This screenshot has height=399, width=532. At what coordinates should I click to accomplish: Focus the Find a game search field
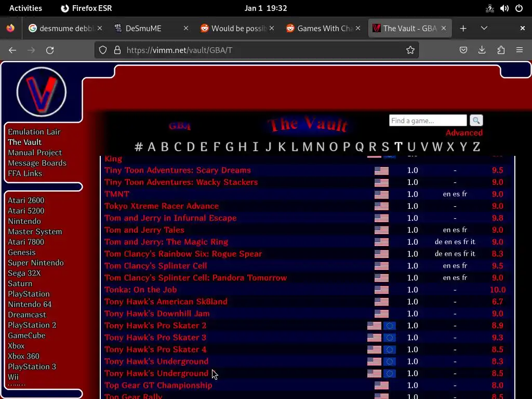pos(428,121)
